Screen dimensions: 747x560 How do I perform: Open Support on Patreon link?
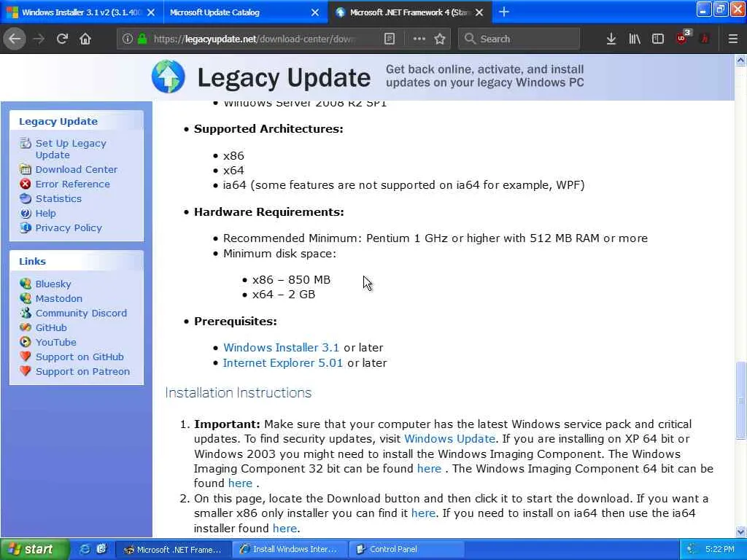pos(82,371)
